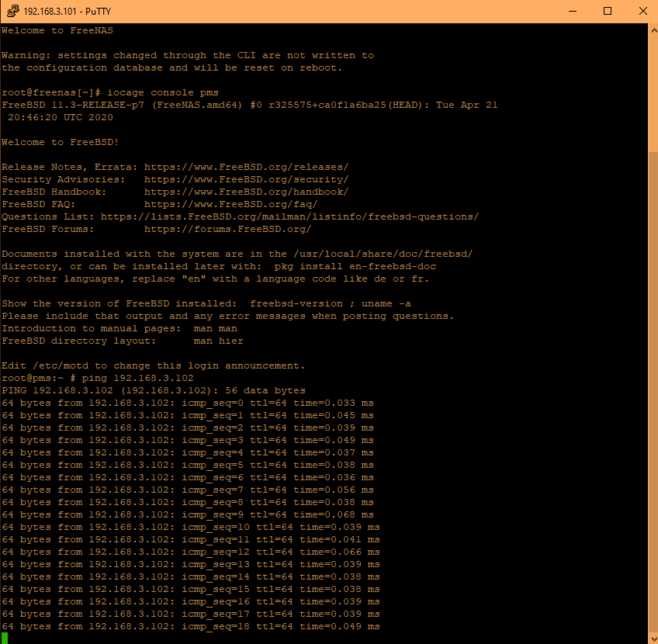Click the icmp_seq=18 ping reply line

(191, 626)
